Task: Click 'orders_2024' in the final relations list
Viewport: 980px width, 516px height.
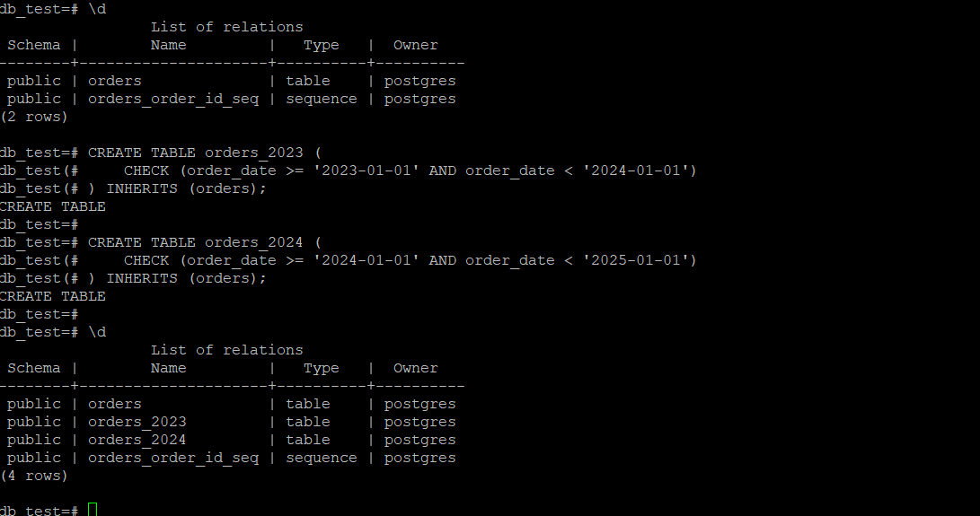Action: click(x=137, y=440)
